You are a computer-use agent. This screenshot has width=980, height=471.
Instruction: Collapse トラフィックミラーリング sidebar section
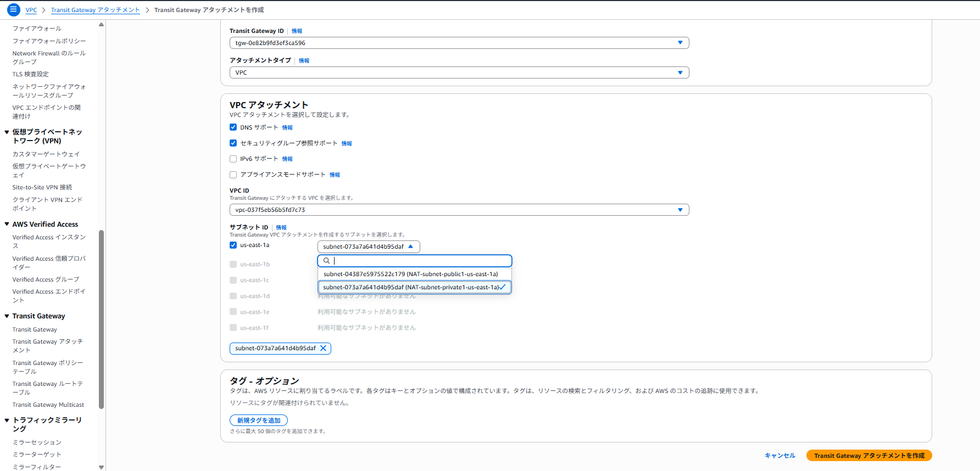pyautogui.click(x=7, y=420)
